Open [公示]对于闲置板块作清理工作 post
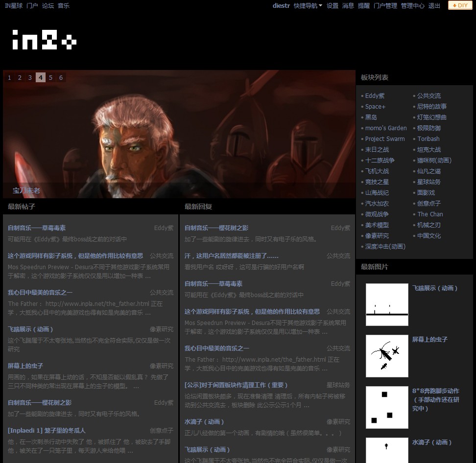 click(236, 385)
